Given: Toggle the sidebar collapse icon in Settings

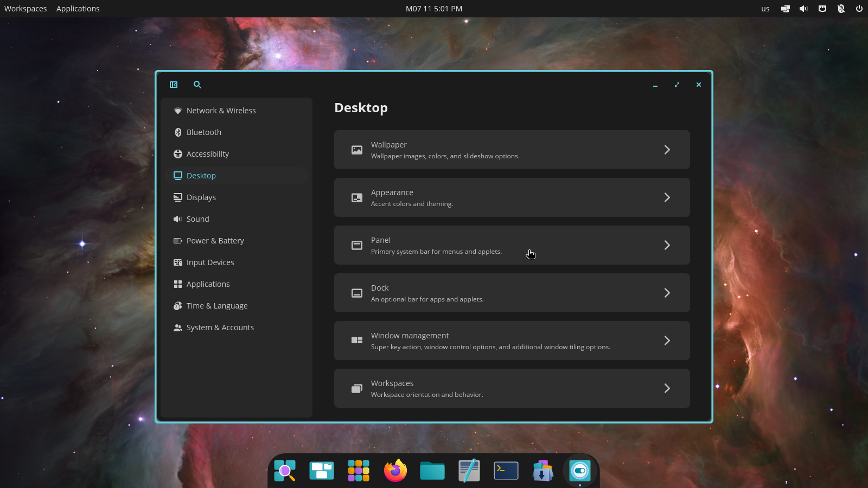Looking at the screenshot, I should [x=174, y=85].
